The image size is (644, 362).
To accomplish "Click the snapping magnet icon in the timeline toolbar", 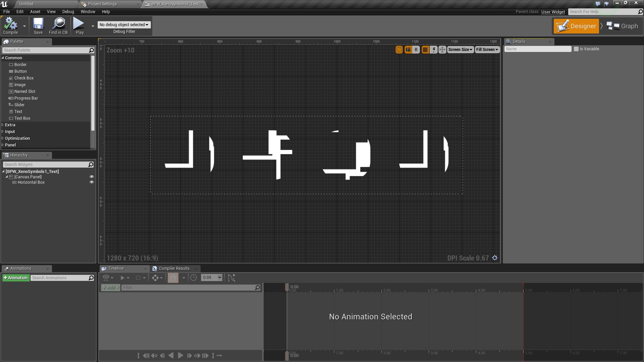I will [x=173, y=278].
